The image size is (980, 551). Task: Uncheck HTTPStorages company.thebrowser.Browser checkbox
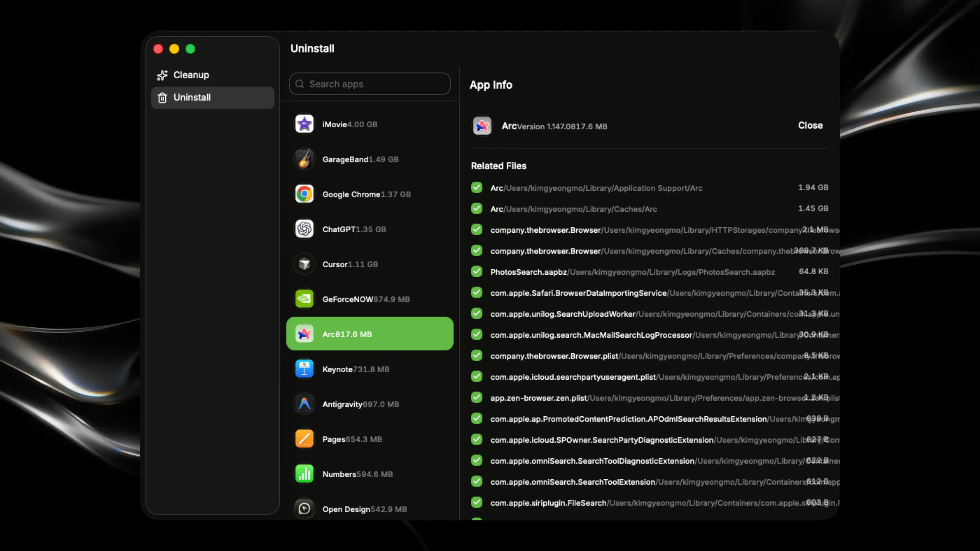[x=477, y=229]
